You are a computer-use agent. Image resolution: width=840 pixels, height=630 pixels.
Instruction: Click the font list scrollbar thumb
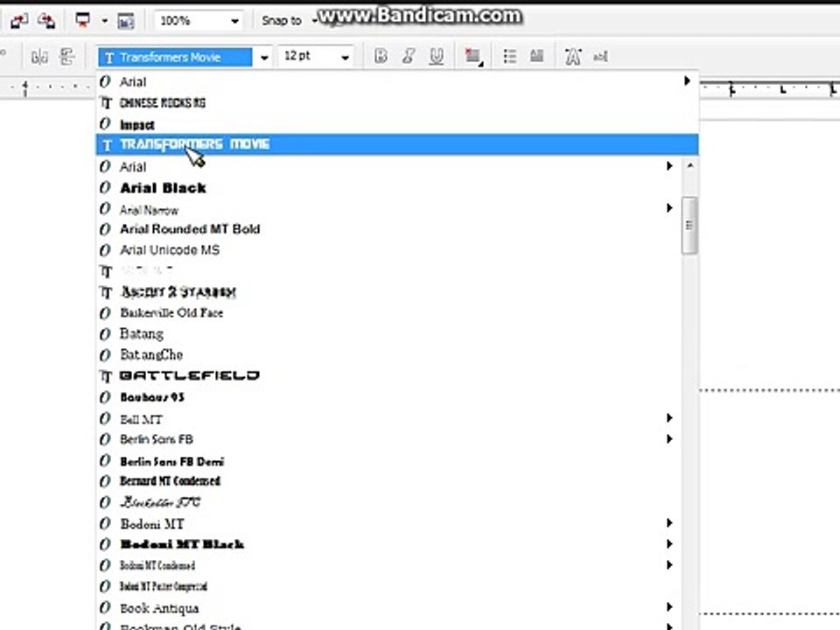[x=689, y=225]
